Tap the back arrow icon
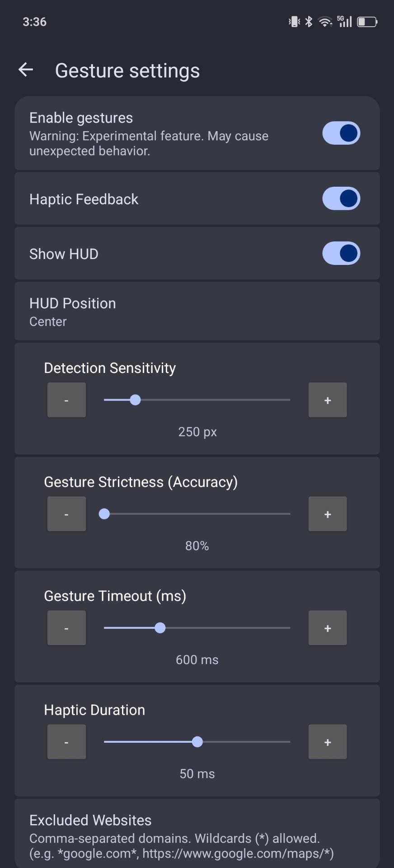 point(26,70)
